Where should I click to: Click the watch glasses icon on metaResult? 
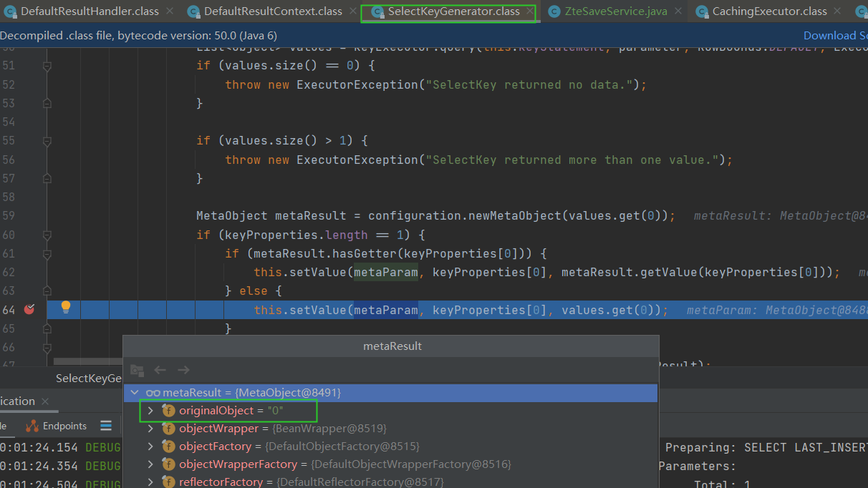point(153,393)
